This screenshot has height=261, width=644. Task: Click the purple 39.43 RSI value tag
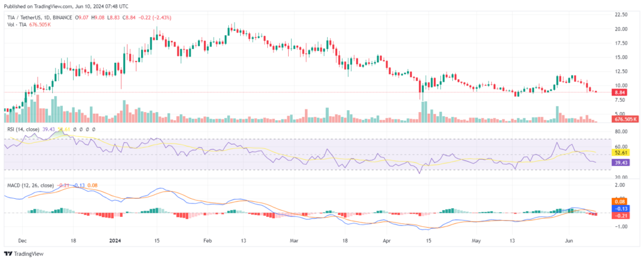(x=621, y=163)
